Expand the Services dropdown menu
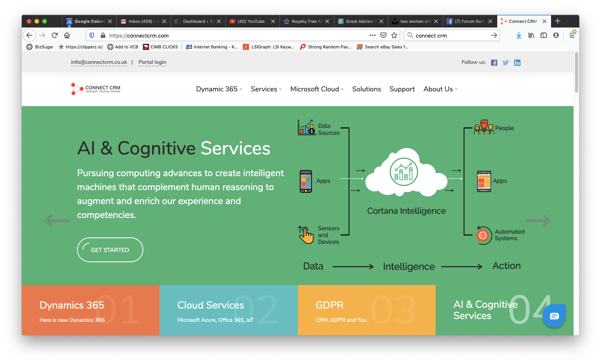Screen dimensions: 601x364 click(x=266, y=89)
